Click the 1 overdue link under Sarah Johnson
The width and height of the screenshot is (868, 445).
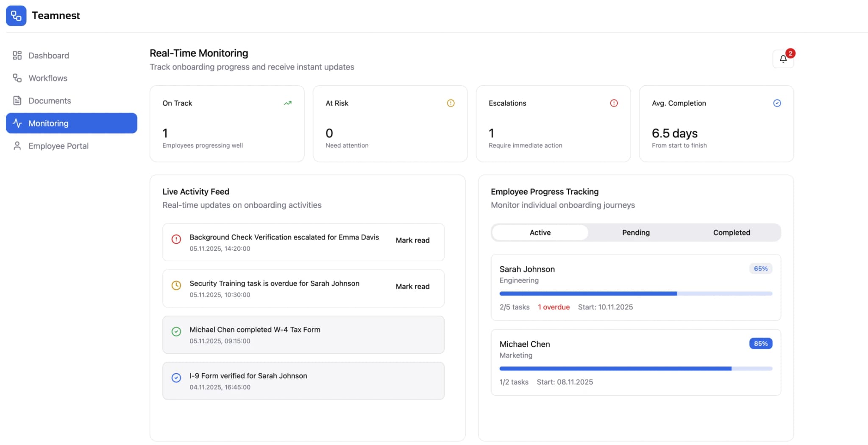[554, 307]
